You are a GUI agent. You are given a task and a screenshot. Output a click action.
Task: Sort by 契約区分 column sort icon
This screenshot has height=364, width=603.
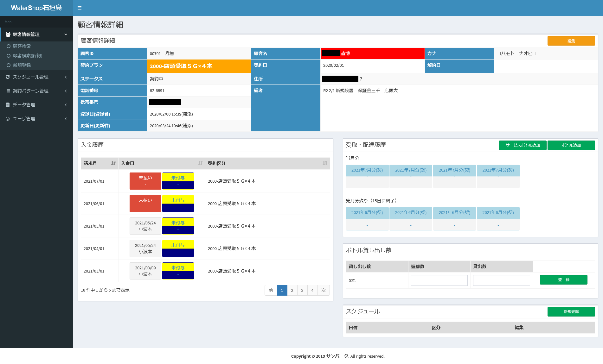(325, 163)
